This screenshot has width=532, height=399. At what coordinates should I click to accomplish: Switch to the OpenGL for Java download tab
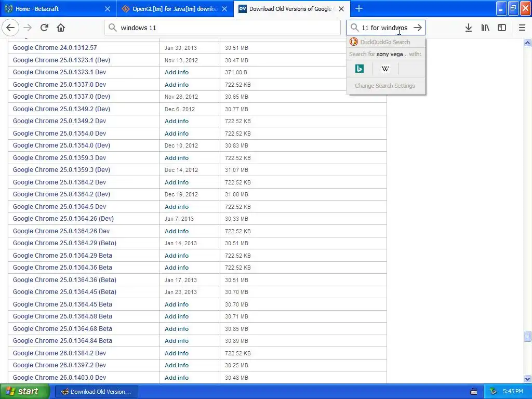175,9
